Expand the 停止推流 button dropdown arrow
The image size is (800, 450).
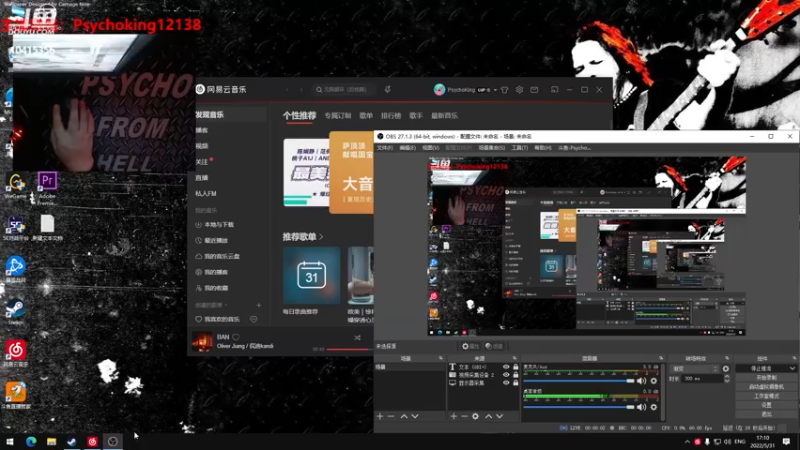(x=792, y=368)
